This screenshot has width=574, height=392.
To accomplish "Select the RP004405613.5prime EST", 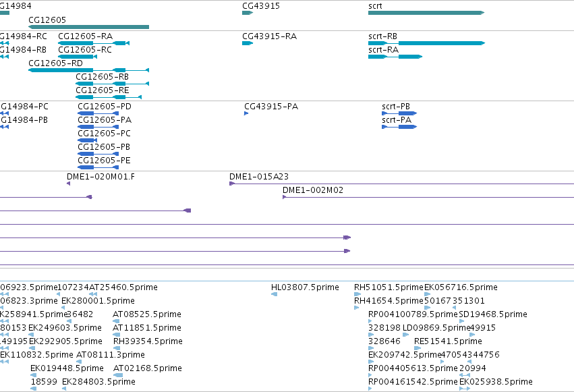I will [x=370, y=376].
